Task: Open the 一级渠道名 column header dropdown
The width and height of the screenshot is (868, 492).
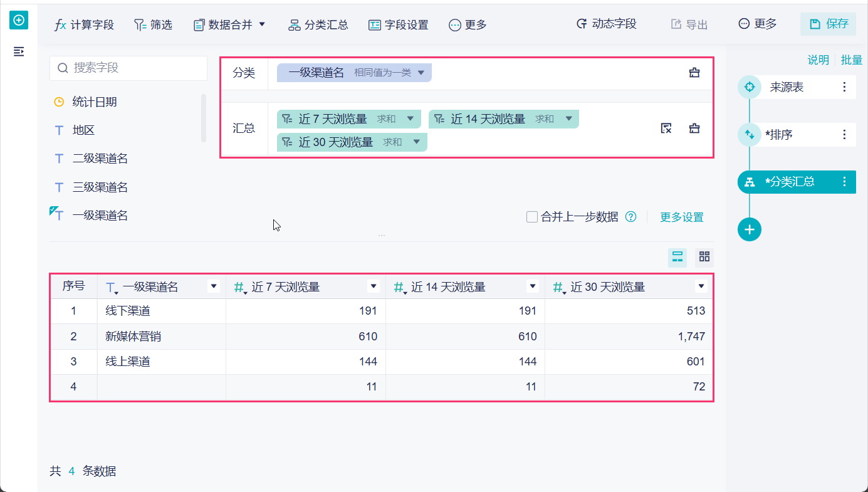Action: click(214, 286)
